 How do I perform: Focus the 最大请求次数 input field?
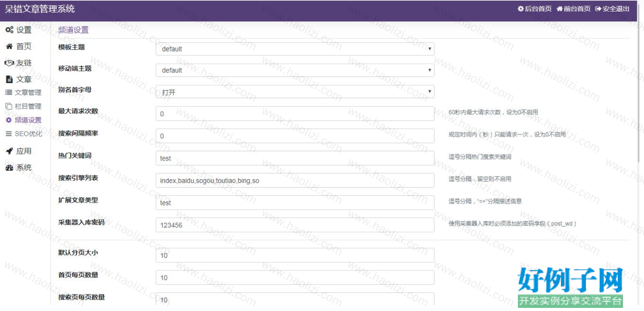(295, 114)
